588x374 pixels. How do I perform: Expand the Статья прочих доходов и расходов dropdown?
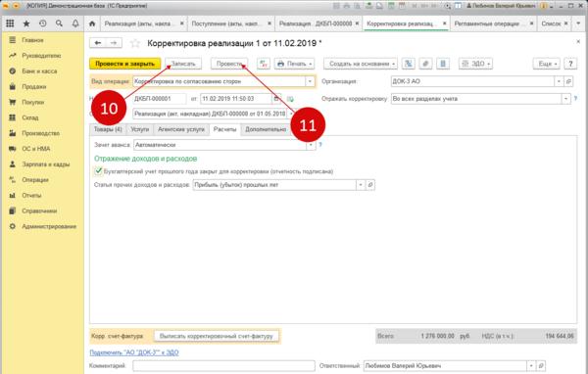pos(361,185)
